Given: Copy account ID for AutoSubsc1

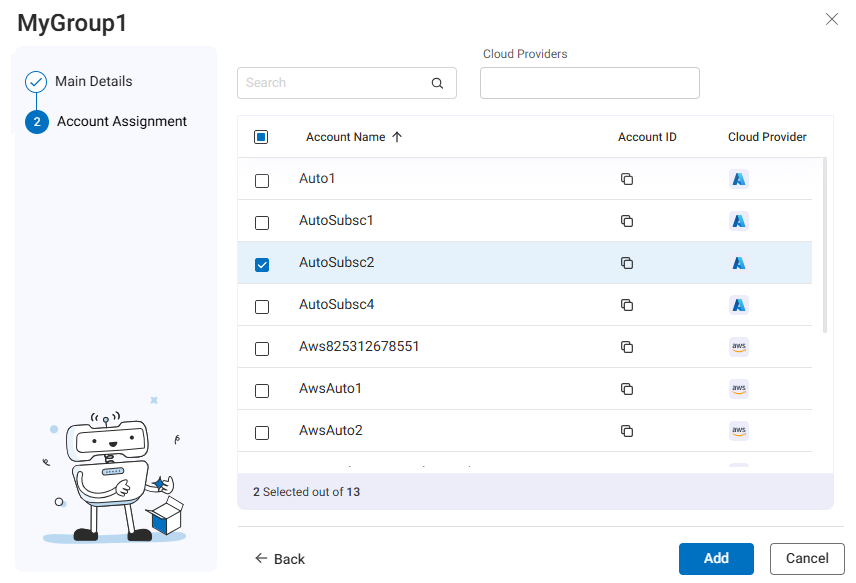Looking at the screenshot, I should (627, 221).
